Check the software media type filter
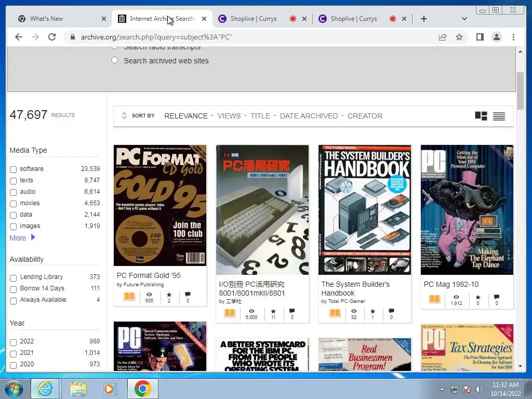The height and width of the screenshot is (399, 532). (13, 169)
